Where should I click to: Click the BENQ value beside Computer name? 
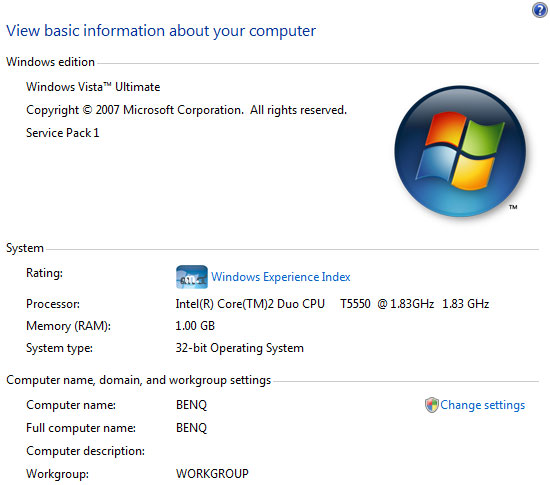[x=192, y=405]
